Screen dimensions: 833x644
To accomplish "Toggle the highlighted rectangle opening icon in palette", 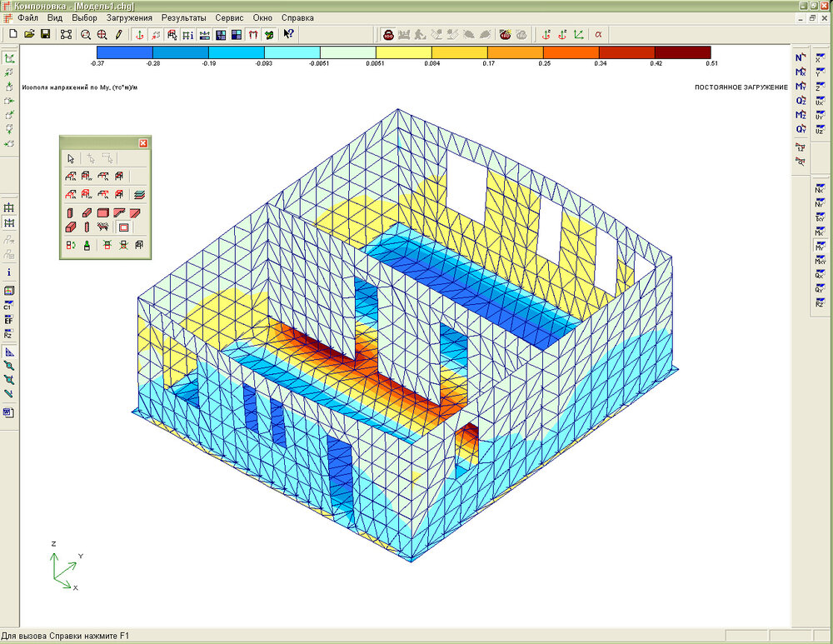I will 123,227.
